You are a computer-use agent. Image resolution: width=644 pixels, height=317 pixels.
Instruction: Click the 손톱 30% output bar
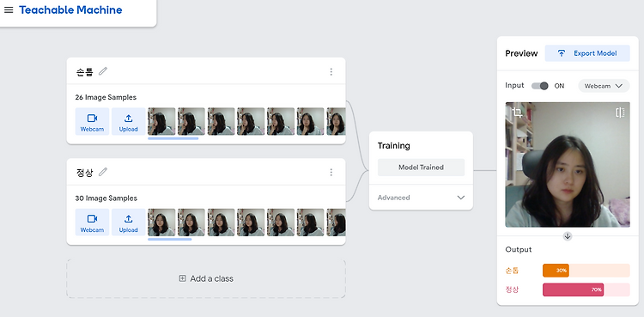586,271
